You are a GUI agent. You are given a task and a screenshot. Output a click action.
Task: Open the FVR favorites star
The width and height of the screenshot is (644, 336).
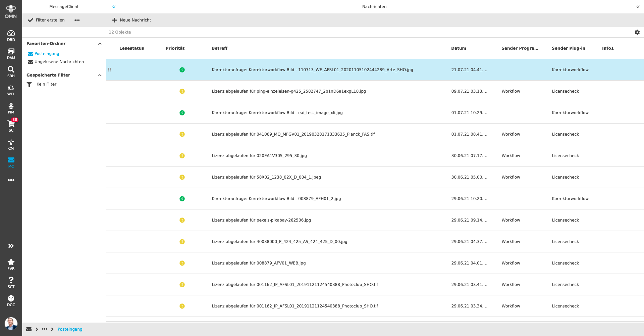[x=11, y=264]
